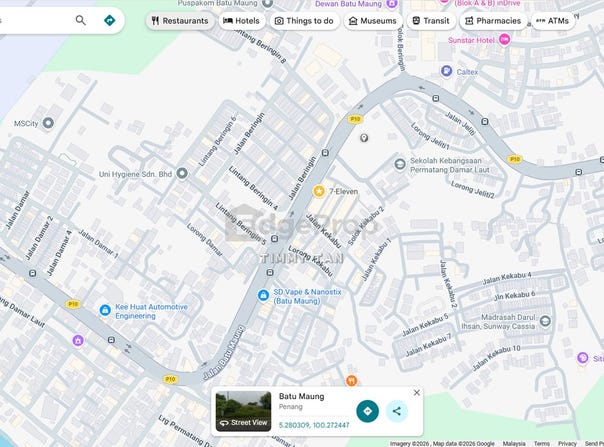Image resolution: width=604 pixels, height=447 pixels.
Task: Click the Jalan Damar 1 street label
Action: [x=99, y=244]
